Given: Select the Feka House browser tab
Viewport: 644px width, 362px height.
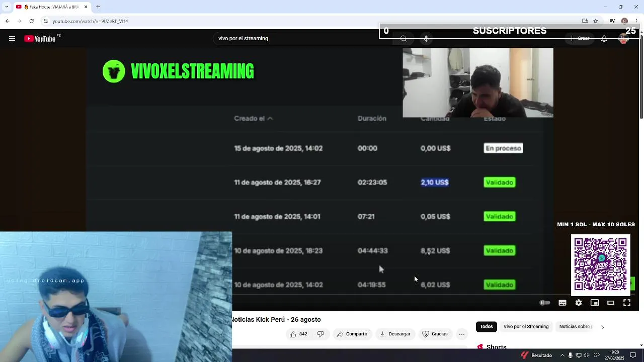Looking at the screenshot, I should click(x=51, y=7).
